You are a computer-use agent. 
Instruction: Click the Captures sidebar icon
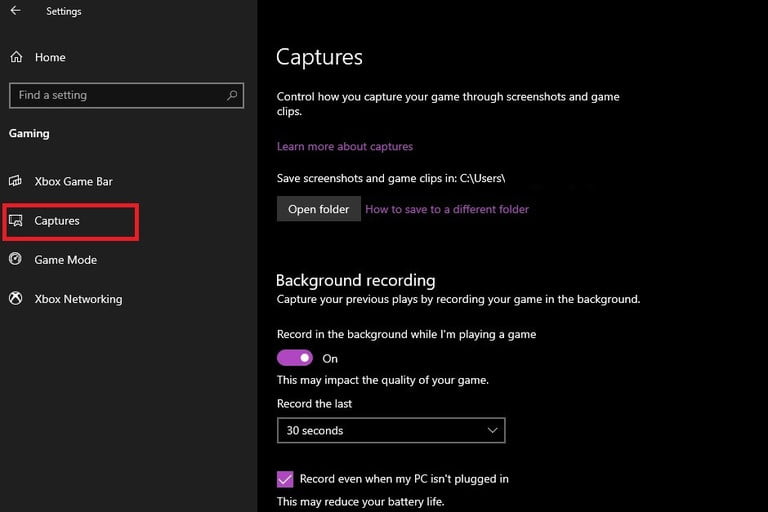point(16,220)
